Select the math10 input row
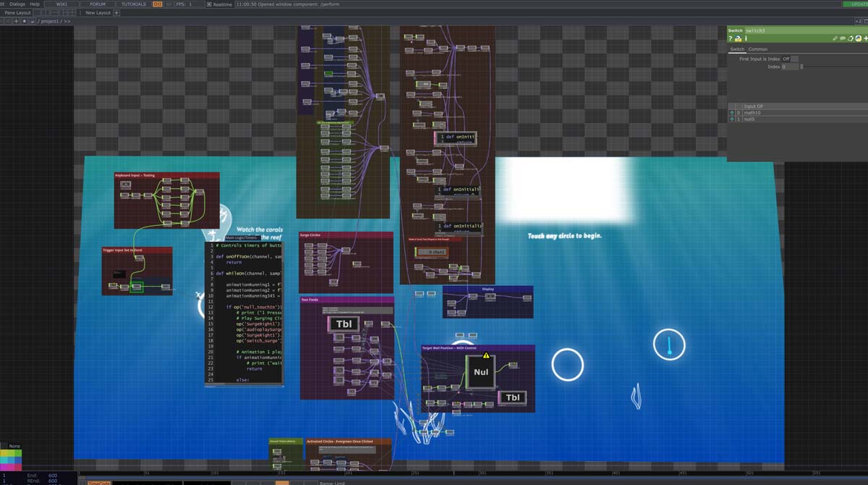The image size is (868, 485). [x=799, y=113]
